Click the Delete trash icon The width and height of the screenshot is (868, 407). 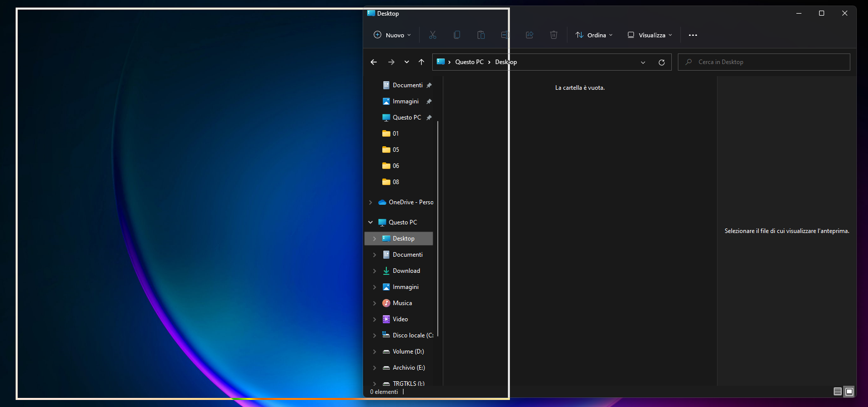553,35
